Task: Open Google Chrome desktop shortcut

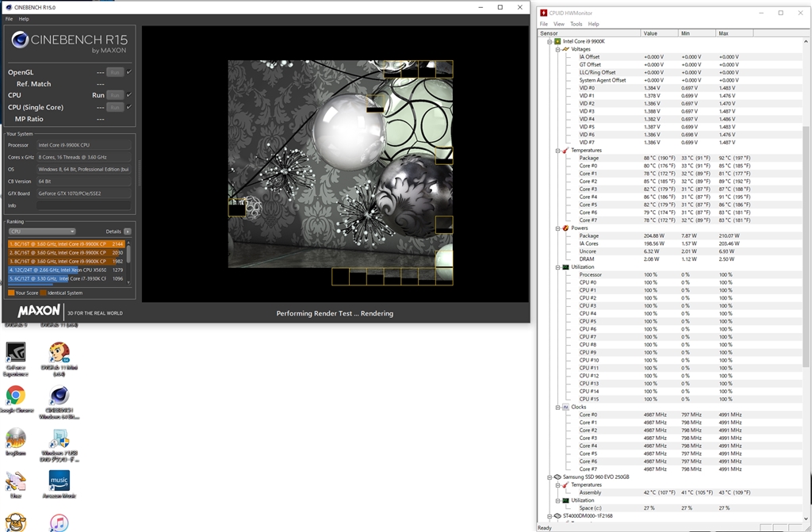Action: click(16, 400)
